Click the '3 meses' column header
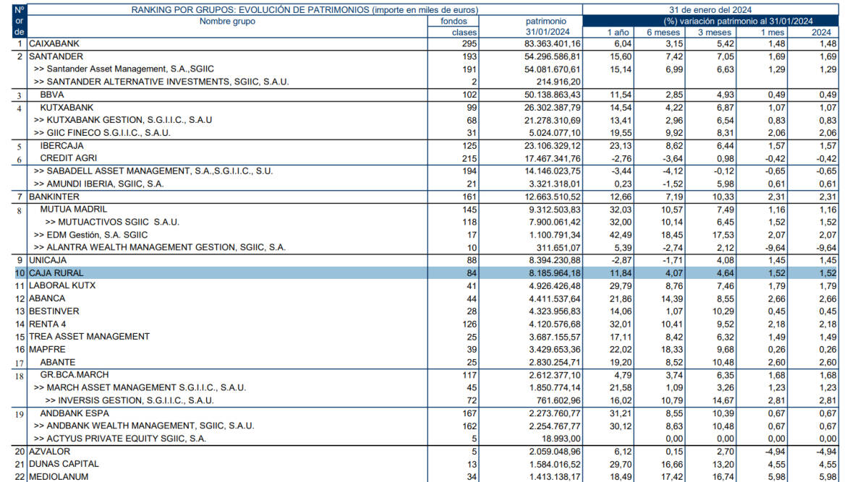This screenshot has height=482, width=868. tap(715, 32)
